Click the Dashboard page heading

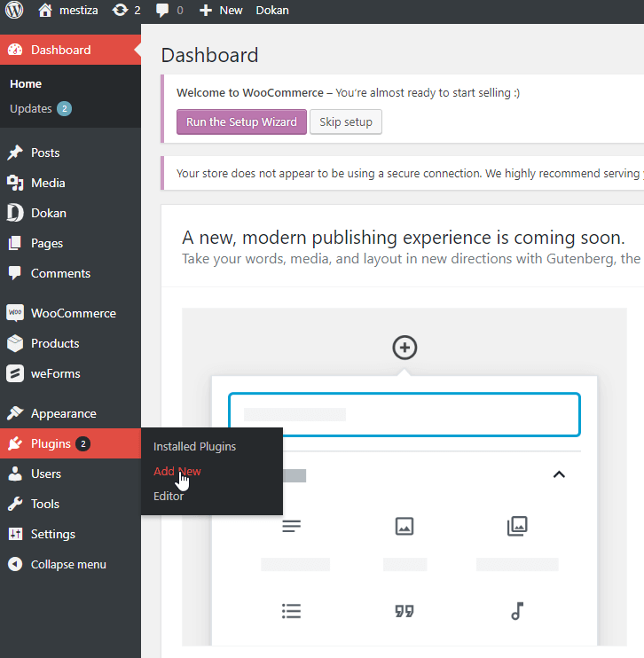209,55
